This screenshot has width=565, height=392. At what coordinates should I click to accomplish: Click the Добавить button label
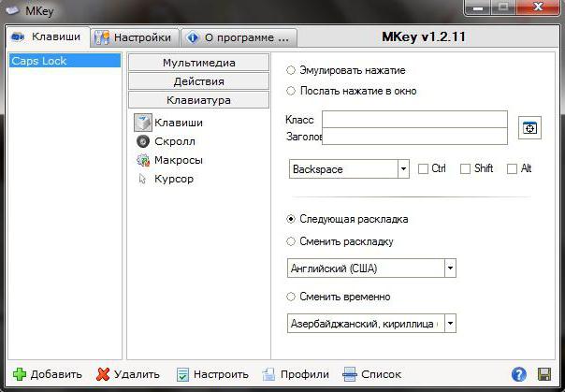coord(56,375)
